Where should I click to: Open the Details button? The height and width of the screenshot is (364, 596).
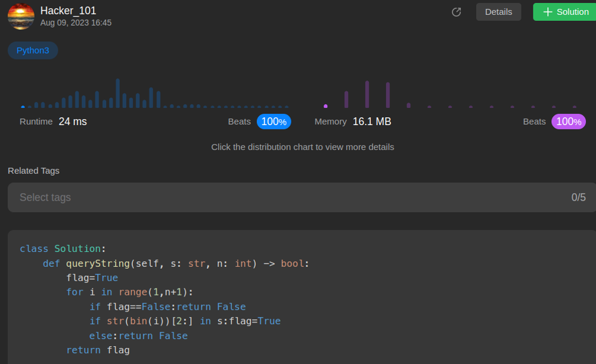click(x=498, y=12)
